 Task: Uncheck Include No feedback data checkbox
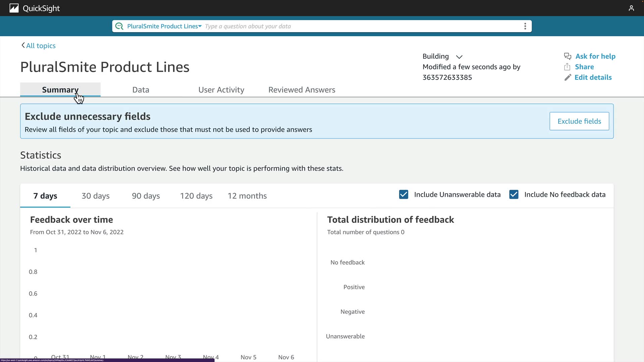point(514,194)
